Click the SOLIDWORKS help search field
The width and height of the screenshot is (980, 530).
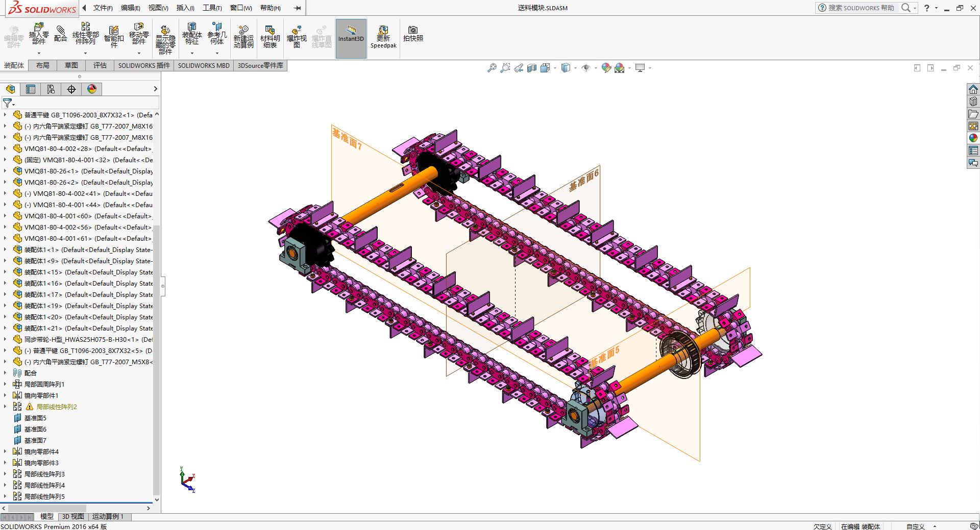coord(860,8)
